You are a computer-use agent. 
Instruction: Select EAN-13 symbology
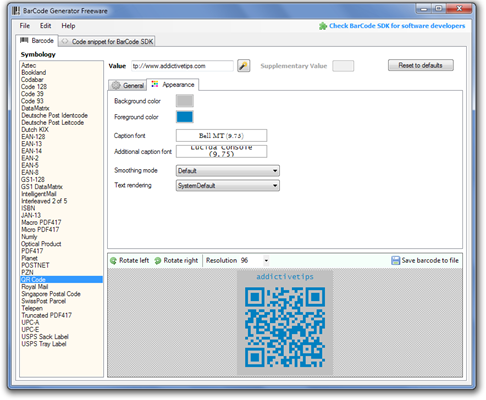pyautogui.click(x=32, y=144)
